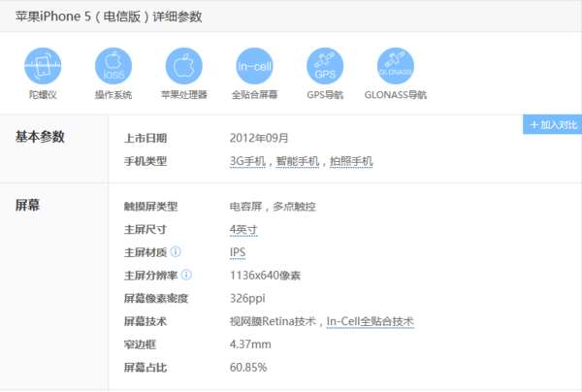Click the 电容屏，多点触控 value
Image resolution: width=582 pixels, height=392 pixels.
273,207
